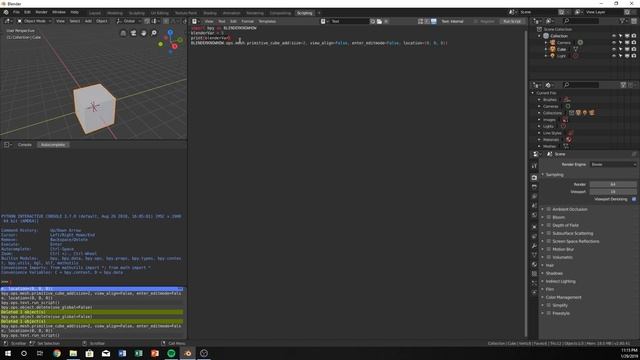640x360 pixels.
Task: Click the Console button
Action: point(24,144)
